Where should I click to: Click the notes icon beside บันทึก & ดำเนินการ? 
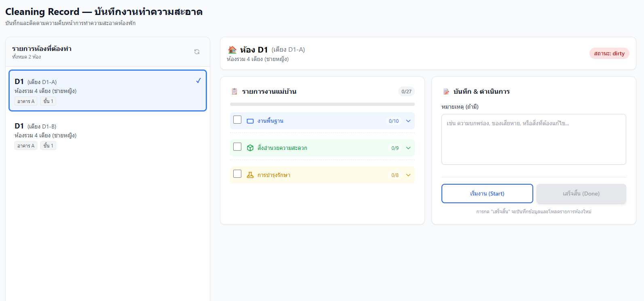pos(446,92)
